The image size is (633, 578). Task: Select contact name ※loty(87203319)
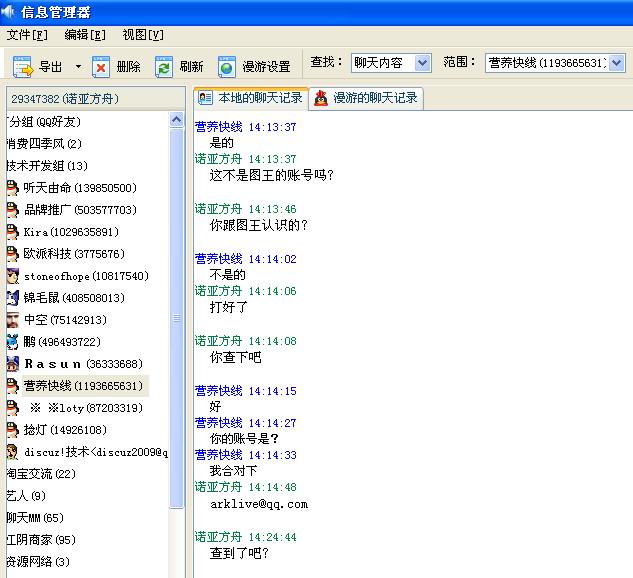[x=86, y=408]
